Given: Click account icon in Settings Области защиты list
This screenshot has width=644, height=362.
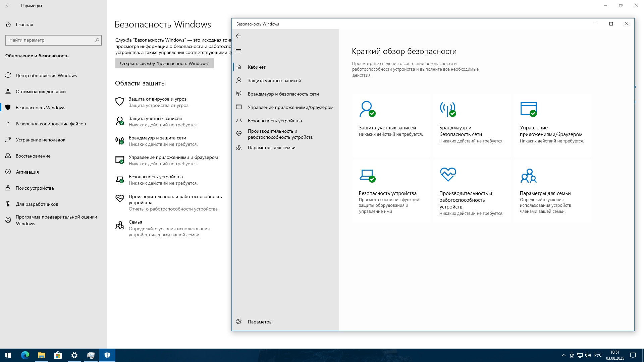Looking at the screenshot, I should click(x=119, y=121).
